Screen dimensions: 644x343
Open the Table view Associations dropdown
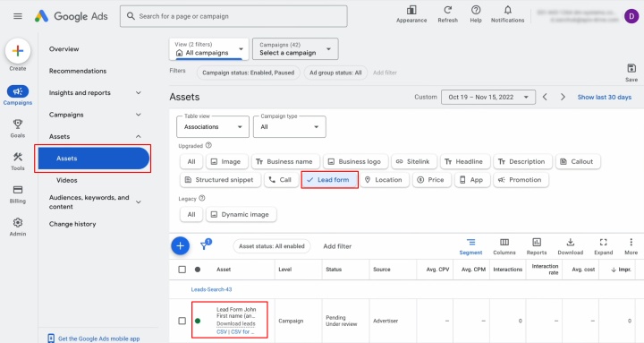coord(213,126)
